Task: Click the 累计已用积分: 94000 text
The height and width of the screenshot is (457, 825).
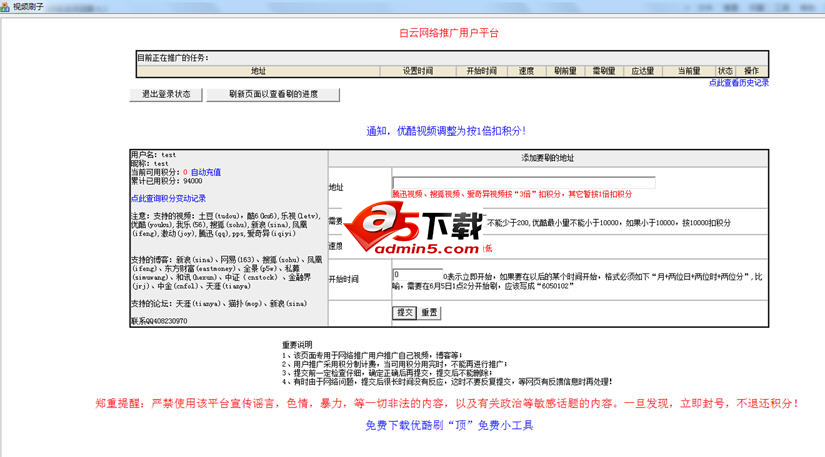Action: (167, 181)
